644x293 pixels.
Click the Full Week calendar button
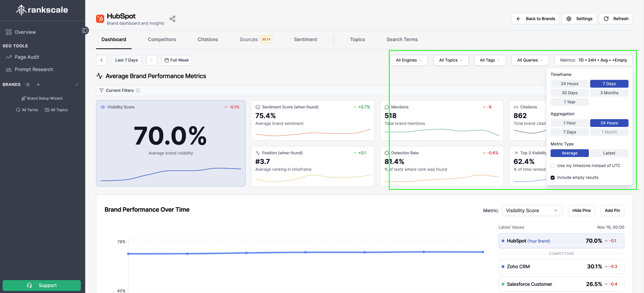[176, 60]
